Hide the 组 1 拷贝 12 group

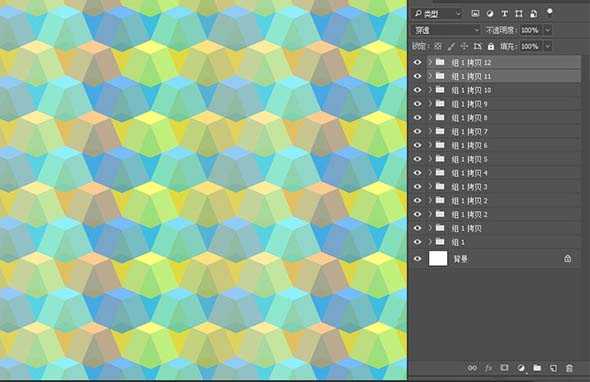click(418, 62)
